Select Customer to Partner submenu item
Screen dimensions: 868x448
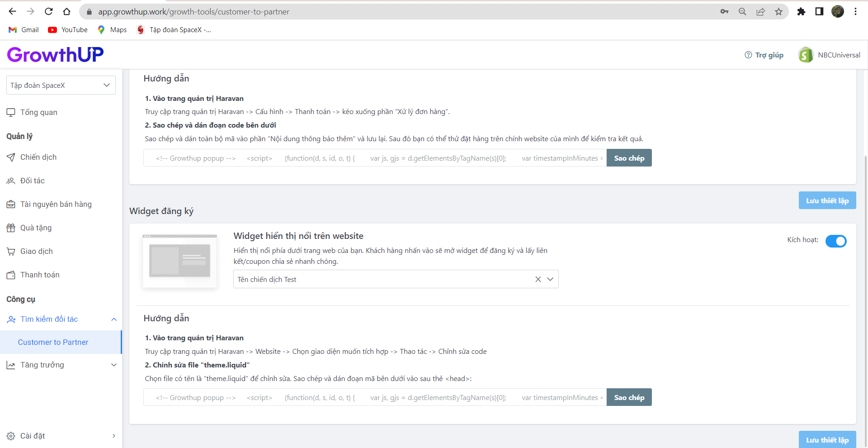[x=53, y=342]
